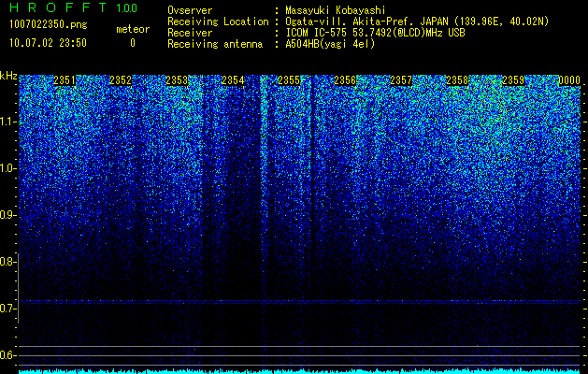Click the Receiver field label
588x374 pixels.
click(190, 33)
